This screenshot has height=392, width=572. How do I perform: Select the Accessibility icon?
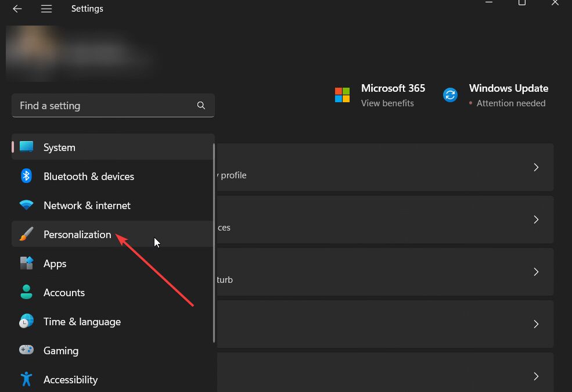[26, 379]
